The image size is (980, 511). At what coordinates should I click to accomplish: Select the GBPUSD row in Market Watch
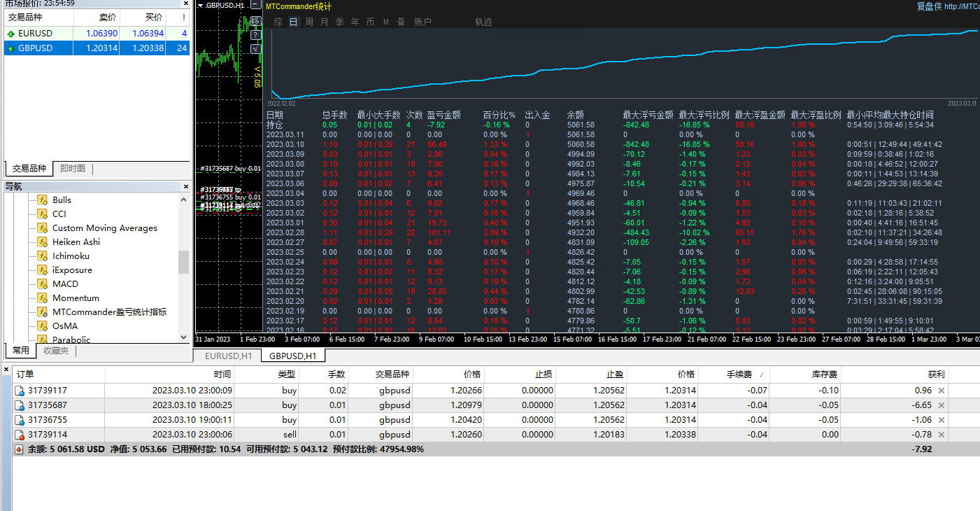pos(97,48)
